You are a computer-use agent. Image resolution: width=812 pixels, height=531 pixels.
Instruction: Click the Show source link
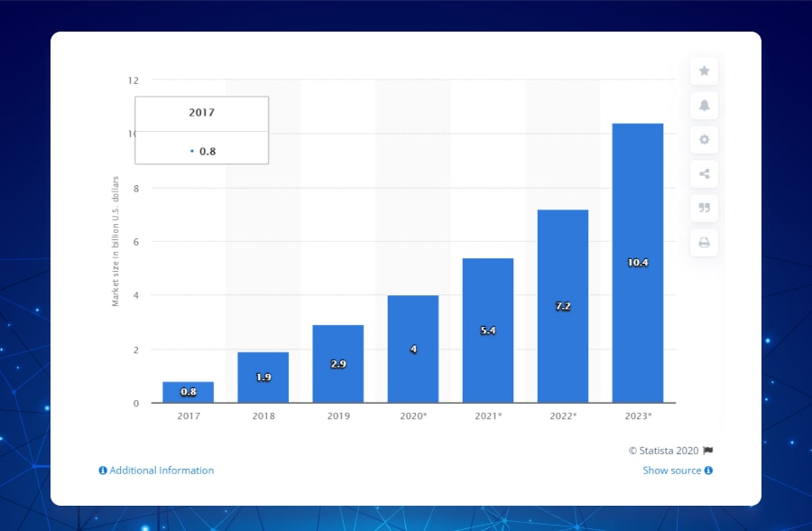pyautogui.click(x=671, y=470)
